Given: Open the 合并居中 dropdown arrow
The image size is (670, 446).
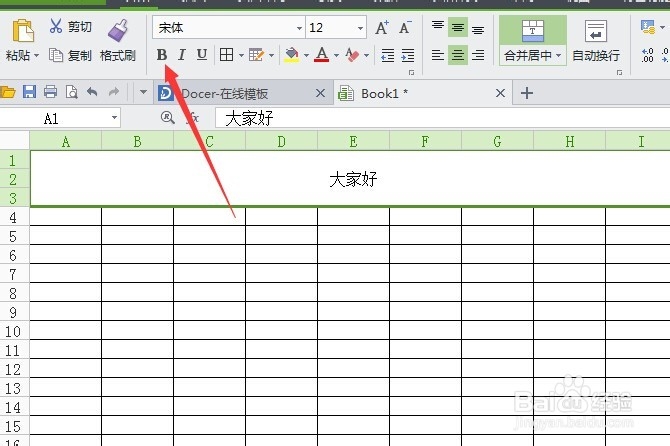Looking at the screenshot, I should [558, 56].
